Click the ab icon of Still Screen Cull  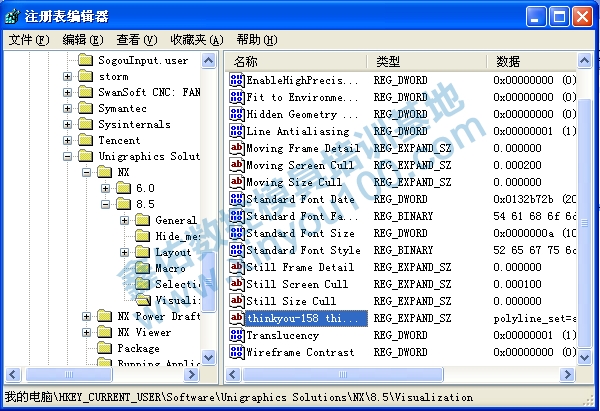pos(236,284)
